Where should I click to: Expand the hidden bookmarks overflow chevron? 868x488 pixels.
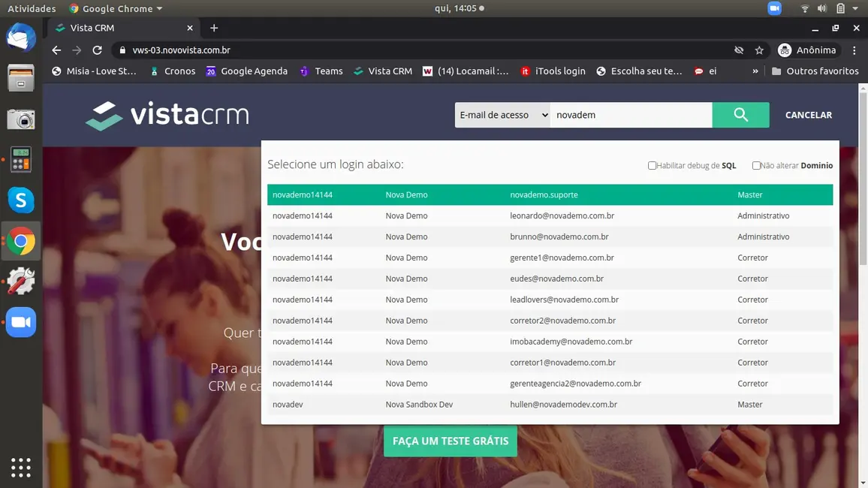coord(755,71)
